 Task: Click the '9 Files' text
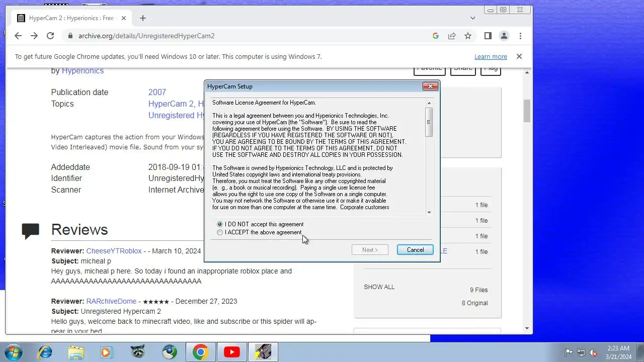[x=479, y=290]
